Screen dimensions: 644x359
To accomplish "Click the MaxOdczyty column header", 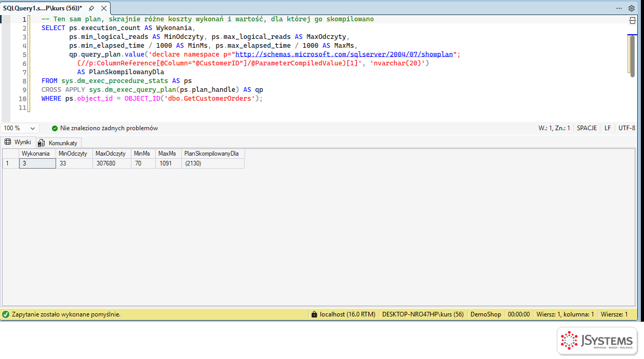I will [113, 154].
